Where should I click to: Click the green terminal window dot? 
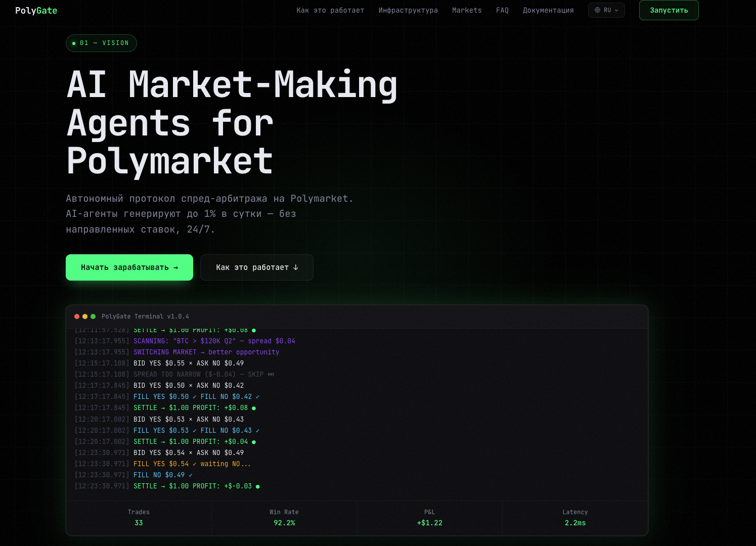pos(93,316)
